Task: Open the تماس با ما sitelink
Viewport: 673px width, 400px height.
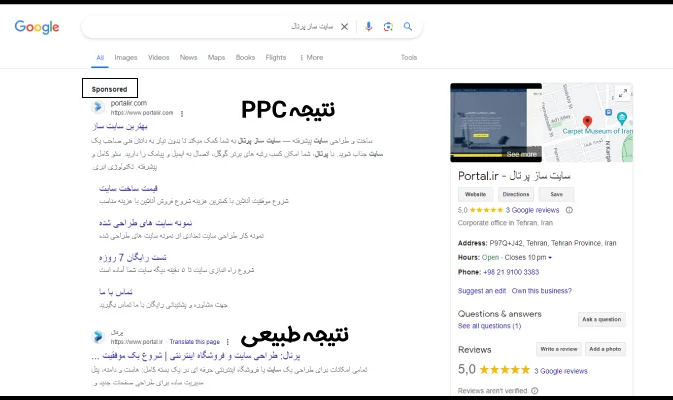Action: [116, 292]
